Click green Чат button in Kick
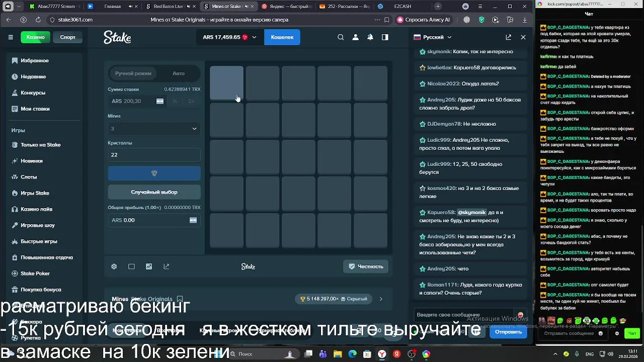 (x=632, y=333)
